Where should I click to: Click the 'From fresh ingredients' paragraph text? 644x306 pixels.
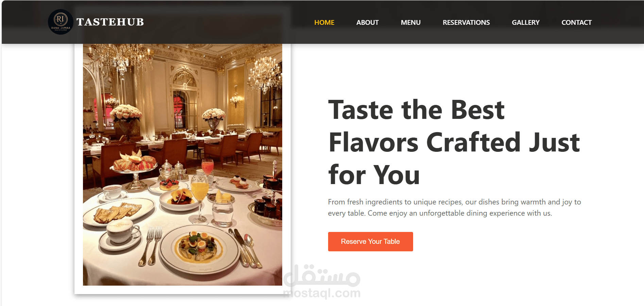tap(454, 208)
